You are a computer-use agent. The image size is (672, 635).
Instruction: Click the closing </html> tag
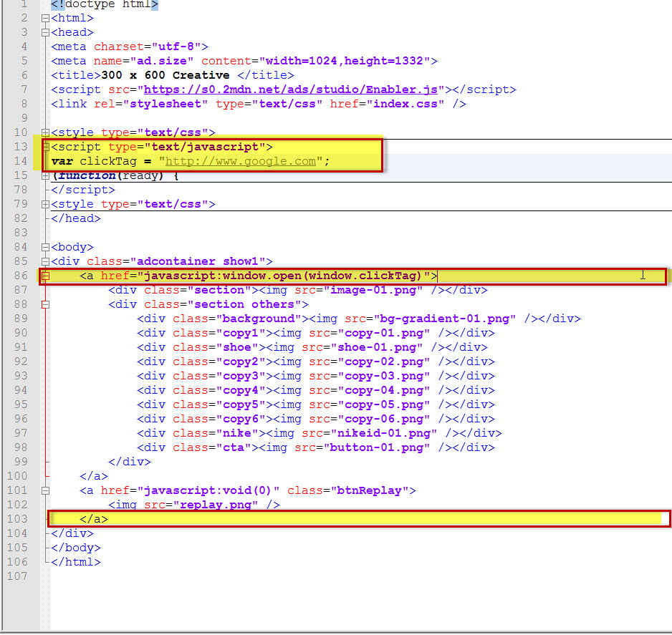click(76, 562)
